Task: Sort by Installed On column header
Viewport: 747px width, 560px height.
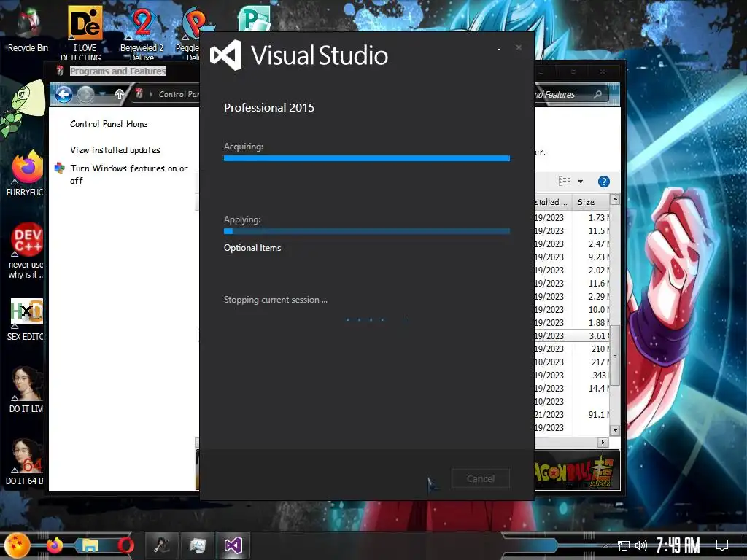Action: click(553, 202)
